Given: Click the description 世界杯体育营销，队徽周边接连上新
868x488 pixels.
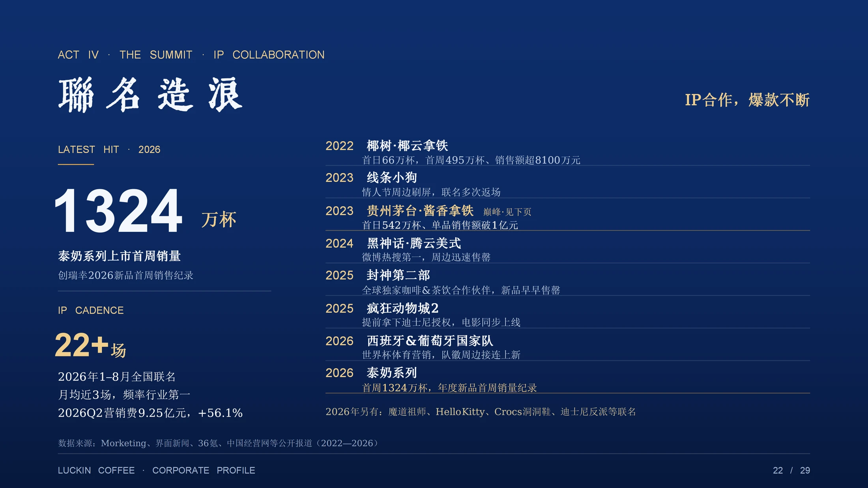Looking at the screenshot, I should [x=441, y=355].
